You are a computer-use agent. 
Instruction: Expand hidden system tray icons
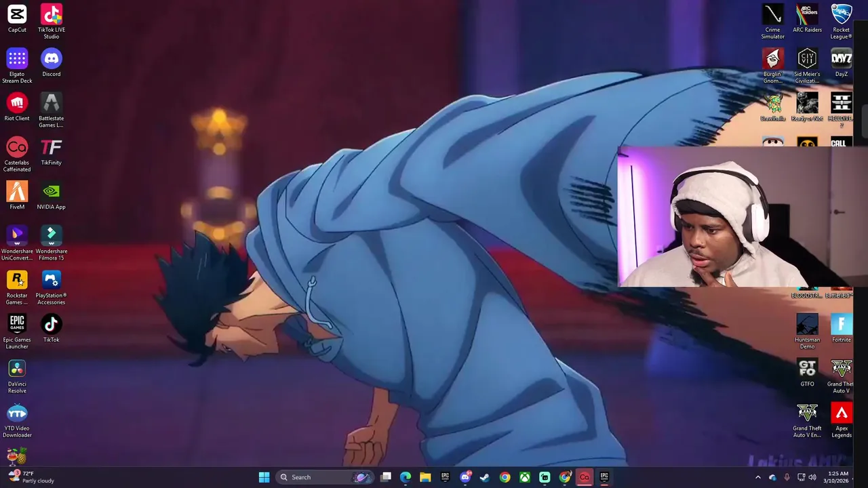[x=758, y=477]
